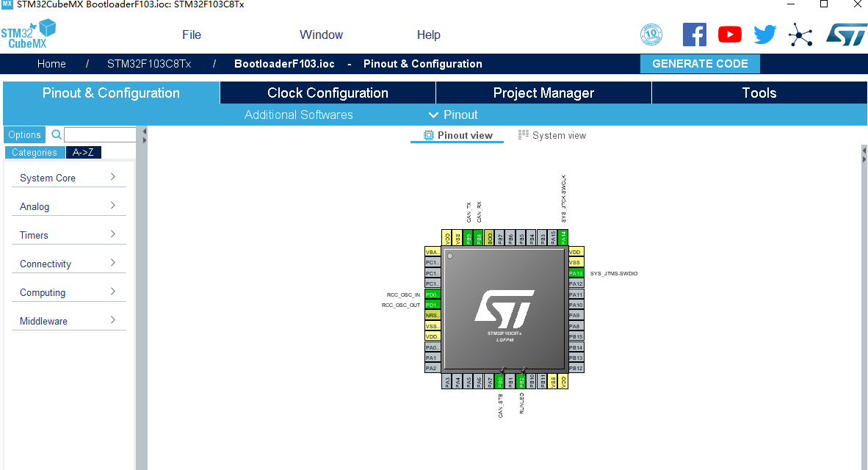Click the network node icon near social icons
This screenshot has height=470, width=868.
click(800, 34)
